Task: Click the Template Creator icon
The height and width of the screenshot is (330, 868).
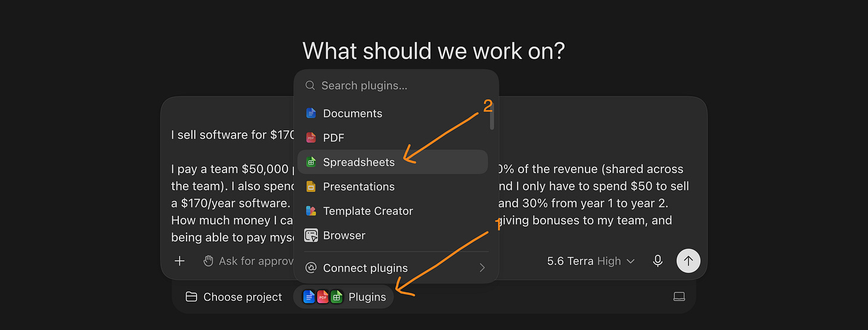Action: click(x=311, y=211)
